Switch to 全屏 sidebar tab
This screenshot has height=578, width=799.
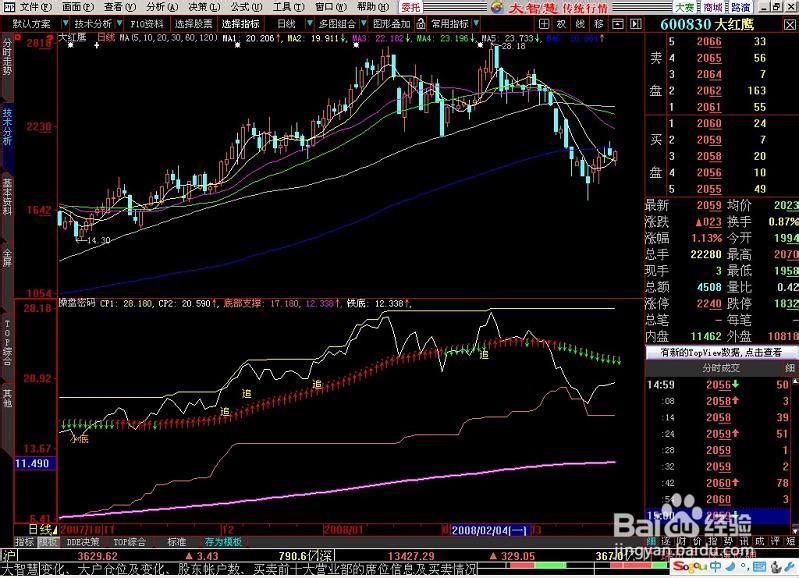7,257
